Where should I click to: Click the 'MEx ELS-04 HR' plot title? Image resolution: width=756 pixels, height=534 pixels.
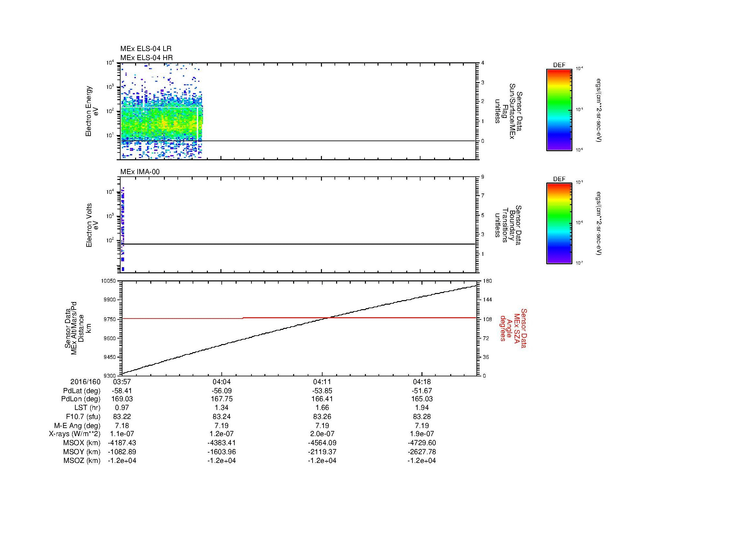pos(146,58)
